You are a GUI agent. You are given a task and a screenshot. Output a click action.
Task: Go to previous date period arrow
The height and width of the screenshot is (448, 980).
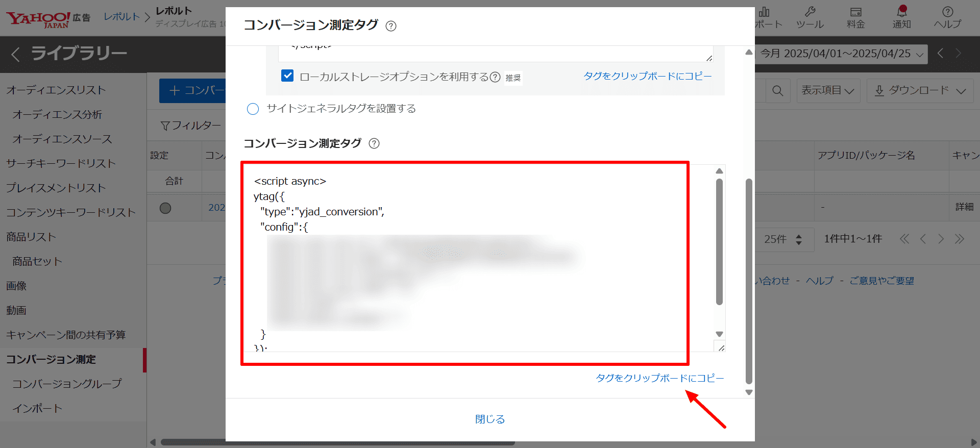click(940, 53)
